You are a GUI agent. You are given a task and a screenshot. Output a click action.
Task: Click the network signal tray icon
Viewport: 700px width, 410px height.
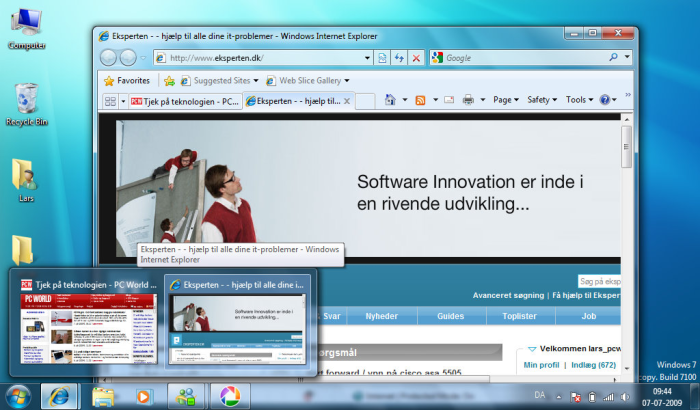click(x=608, y=396)
